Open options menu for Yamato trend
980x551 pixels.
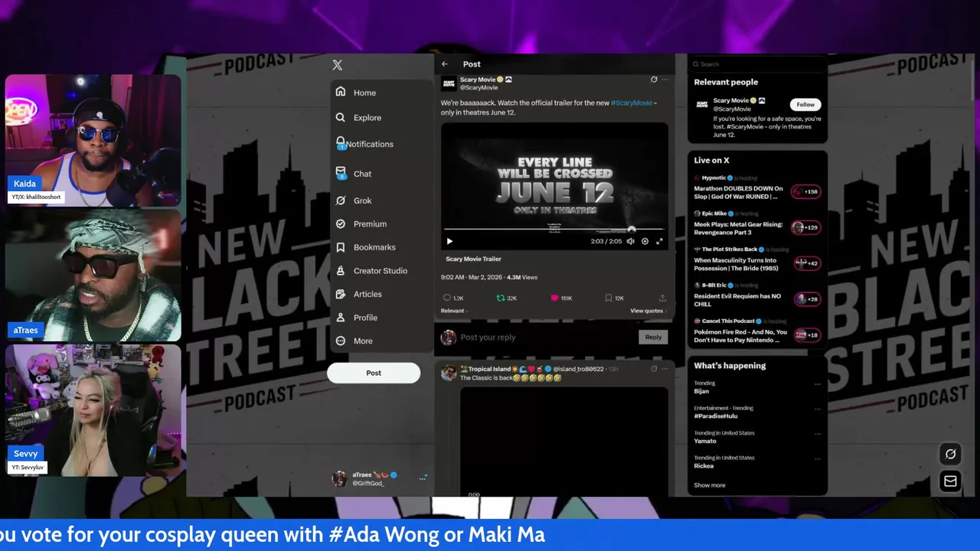click(x=817, y=433)
